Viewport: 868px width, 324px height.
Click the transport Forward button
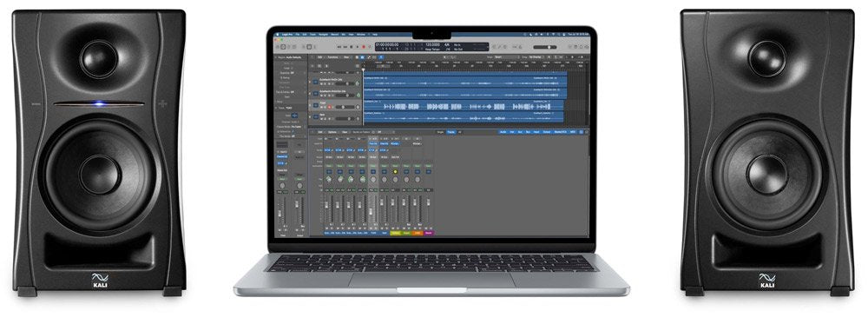(345, 47)
